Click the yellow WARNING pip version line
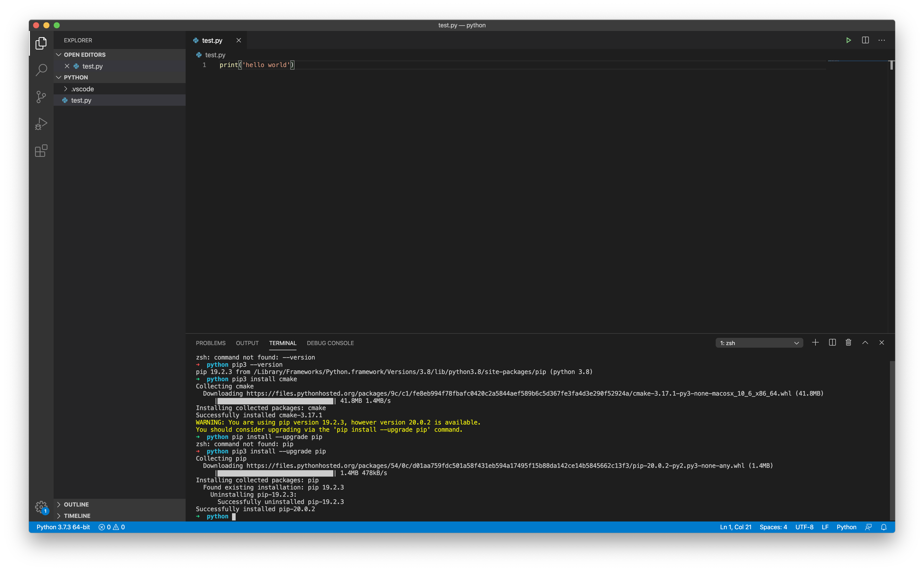 point(338,422)
